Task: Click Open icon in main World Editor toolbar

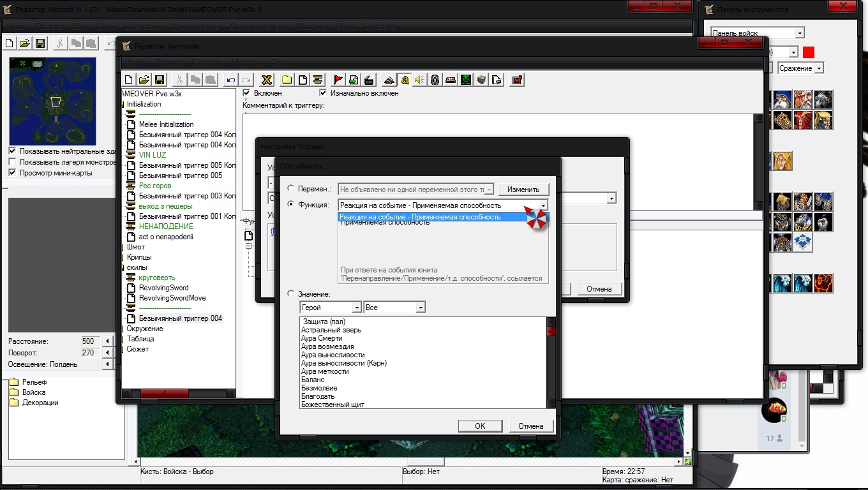Action: coord(25,43)
